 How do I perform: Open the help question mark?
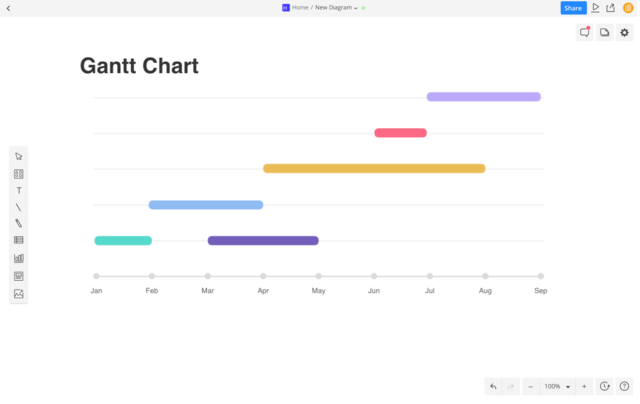[x=624, y=386]
